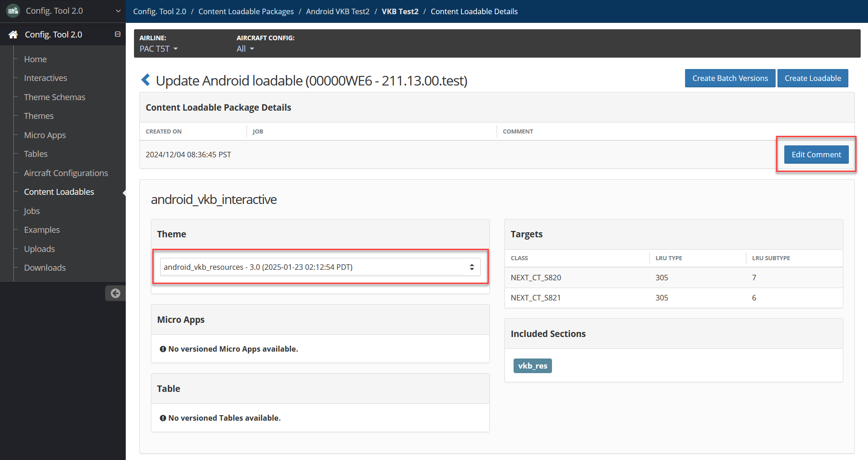Screen dimensions: 868x460
Task: Click the sidebar collapse icon next to the header
Action: pyautogui.click(x=118, y=34)
